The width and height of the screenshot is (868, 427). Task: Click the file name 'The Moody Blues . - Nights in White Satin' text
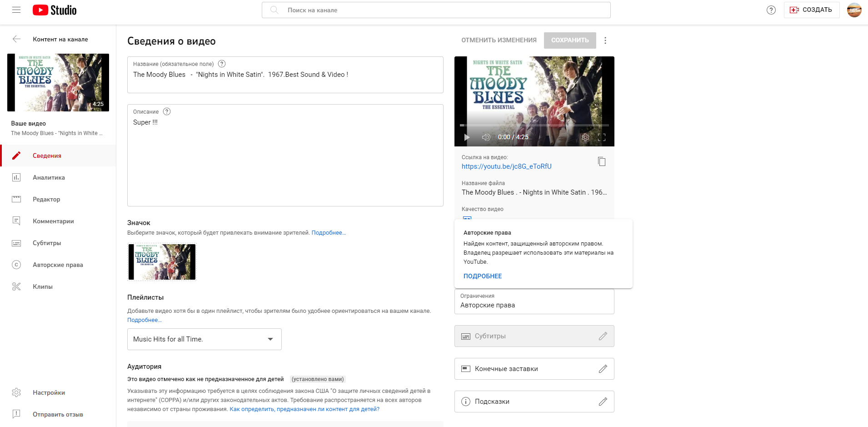[534, 192]
